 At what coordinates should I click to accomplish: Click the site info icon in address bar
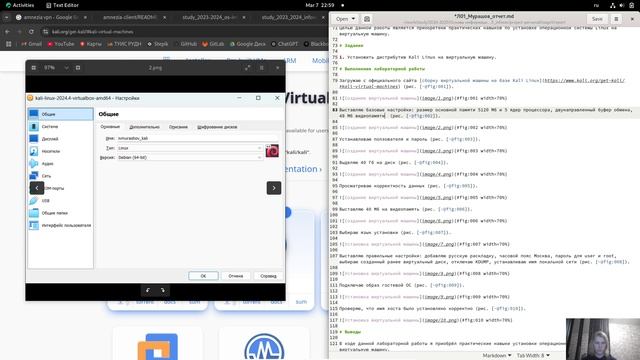(x=45, y=31)
